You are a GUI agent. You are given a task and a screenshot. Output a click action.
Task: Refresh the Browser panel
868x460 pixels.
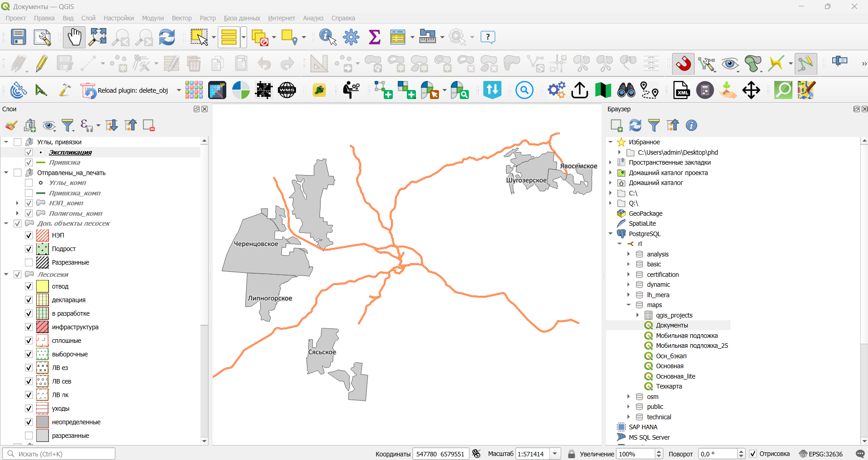pos(635,125)
